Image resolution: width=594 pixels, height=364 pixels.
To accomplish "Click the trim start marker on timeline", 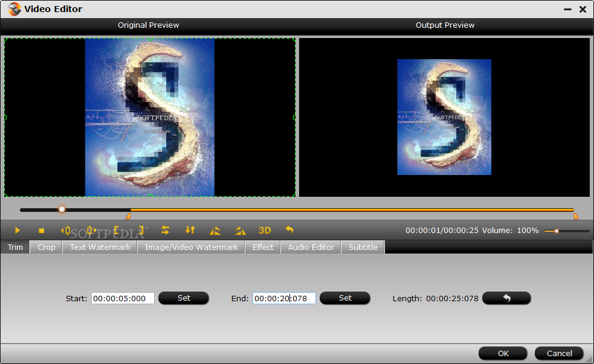I will click(129, 216).
